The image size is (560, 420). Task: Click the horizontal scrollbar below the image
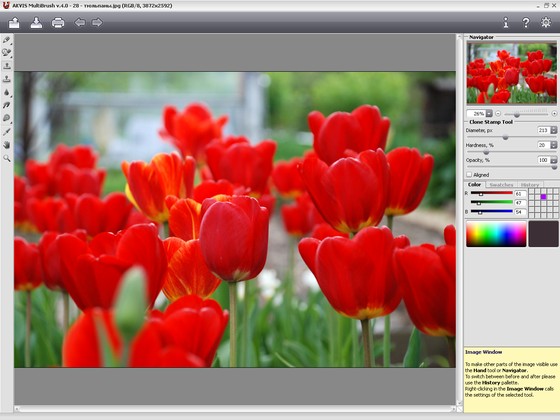235,409
